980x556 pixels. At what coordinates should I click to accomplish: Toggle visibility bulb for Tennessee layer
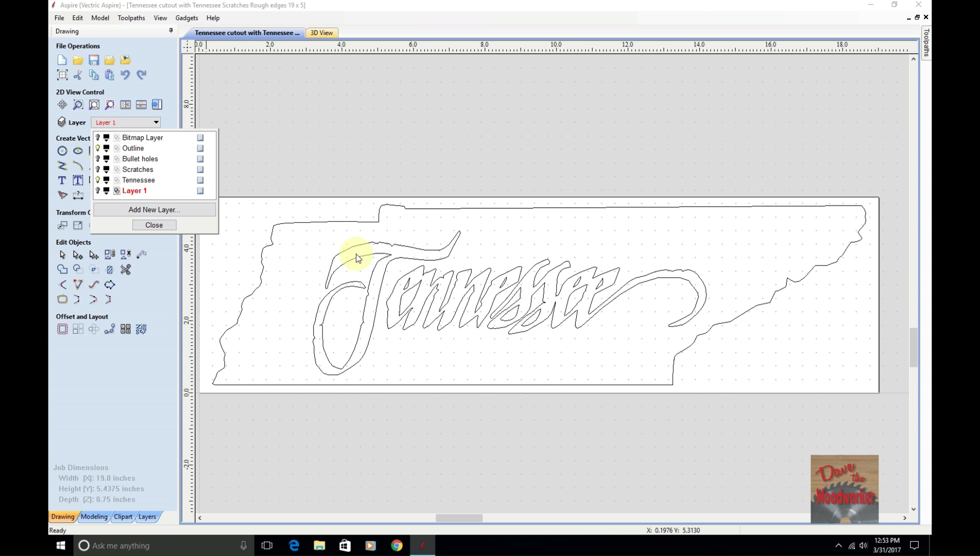98,180
